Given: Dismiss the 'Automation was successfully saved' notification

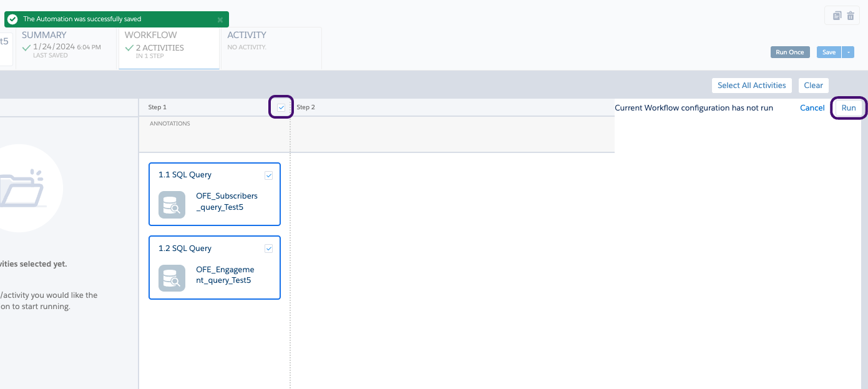Looking at the screenshot, I should click(x=220, y=19).
